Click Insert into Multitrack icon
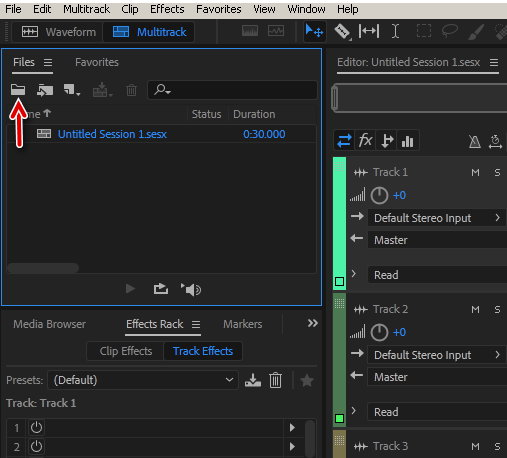507x458 pixels. (x=102, y=90)
